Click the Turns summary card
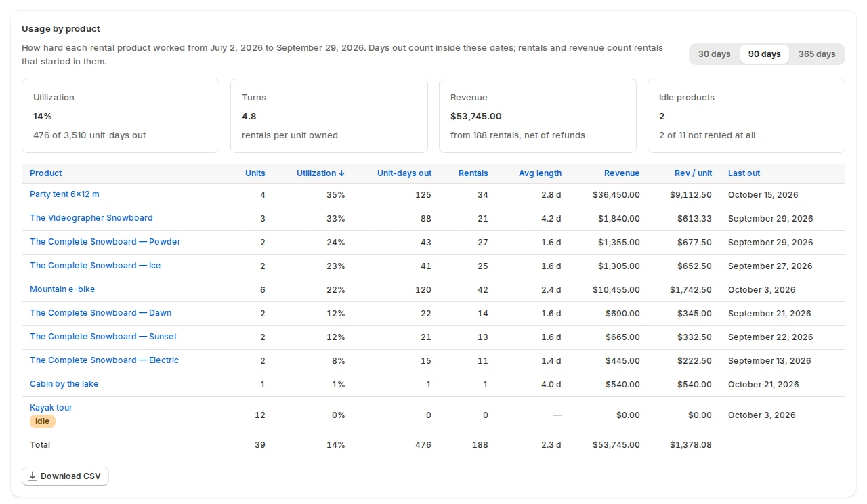 tap(329, 116)
